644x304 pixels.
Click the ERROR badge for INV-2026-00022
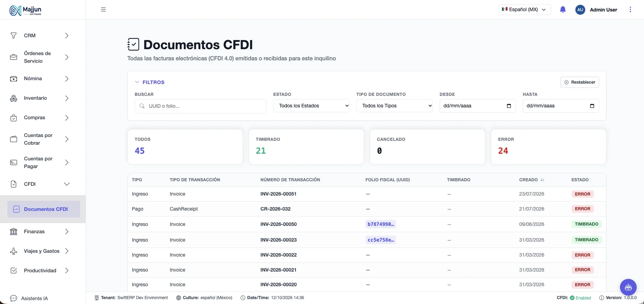pyautogui.click(x=582, y=255)
